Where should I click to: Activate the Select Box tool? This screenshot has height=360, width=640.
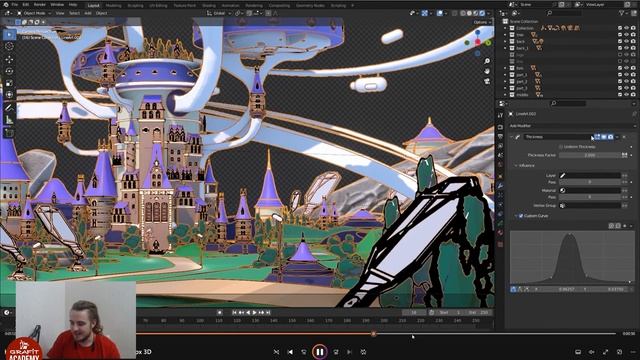(x=9, y=34)
